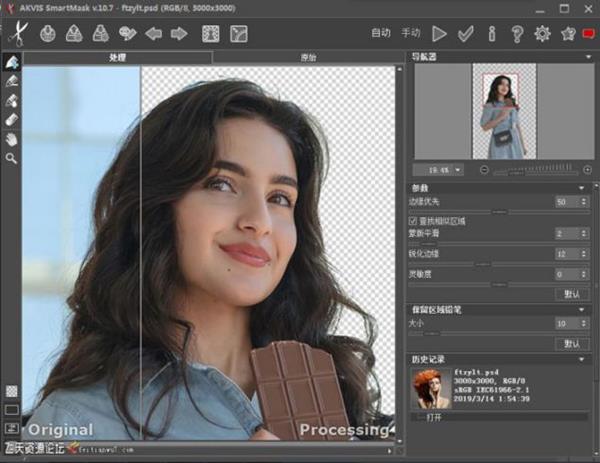600x463 pixels.
Task: Switch to the 处理 (processing) tab
Action: point(118,58)
